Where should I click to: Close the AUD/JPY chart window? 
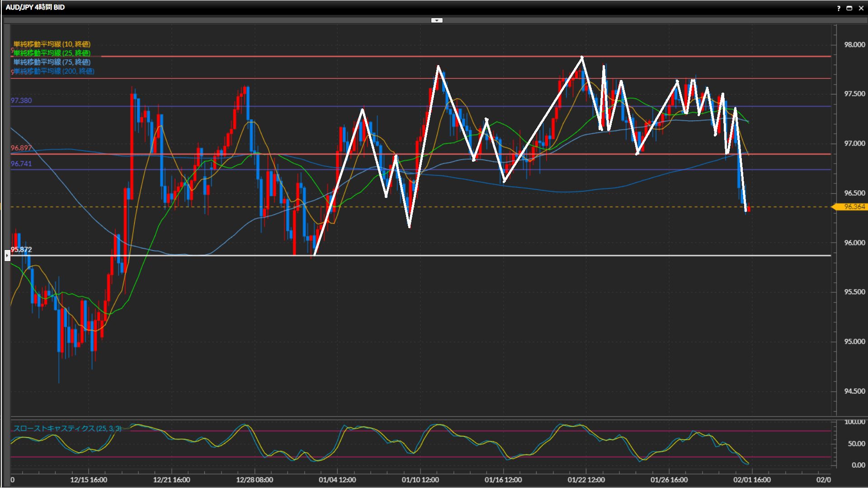(861, 8)
